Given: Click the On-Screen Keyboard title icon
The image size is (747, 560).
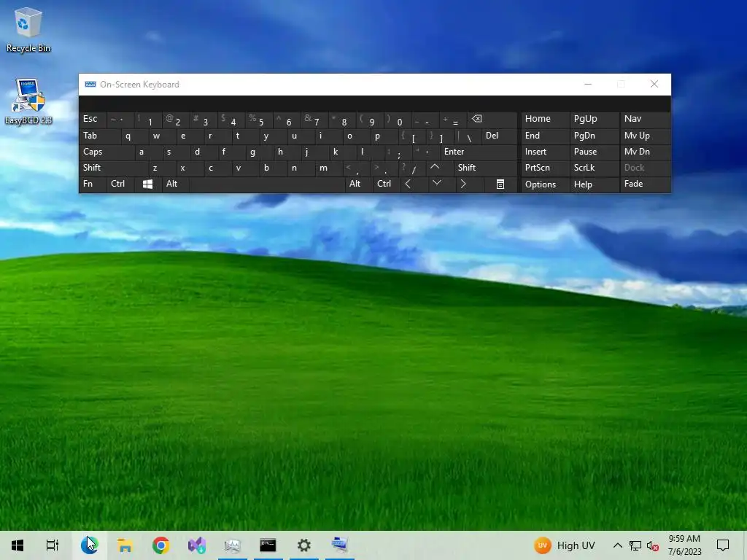Looking at the screenshot, I should coord(90,85).
